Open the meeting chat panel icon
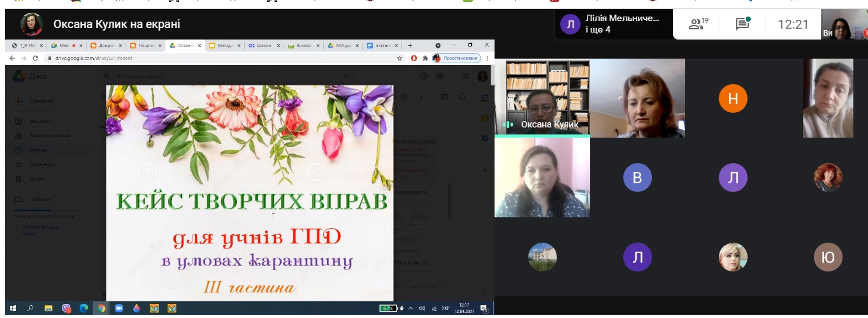Screen dimensions: 868x318 point(742,24)
